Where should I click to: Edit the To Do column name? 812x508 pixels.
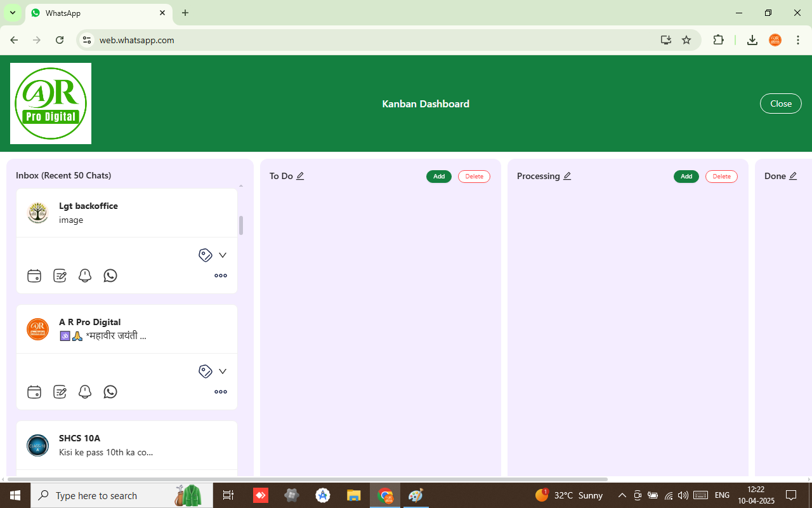(x=301, y=176)
